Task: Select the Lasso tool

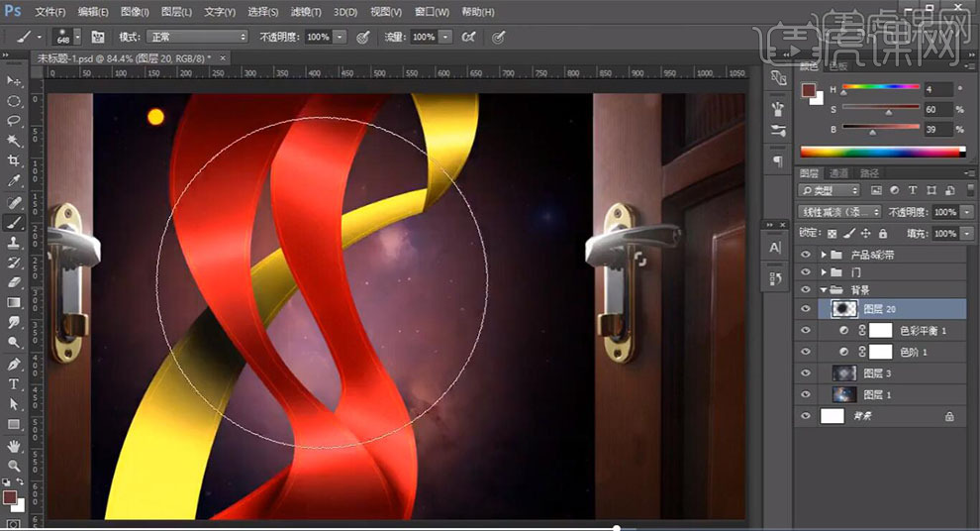Action: [14, 121]
